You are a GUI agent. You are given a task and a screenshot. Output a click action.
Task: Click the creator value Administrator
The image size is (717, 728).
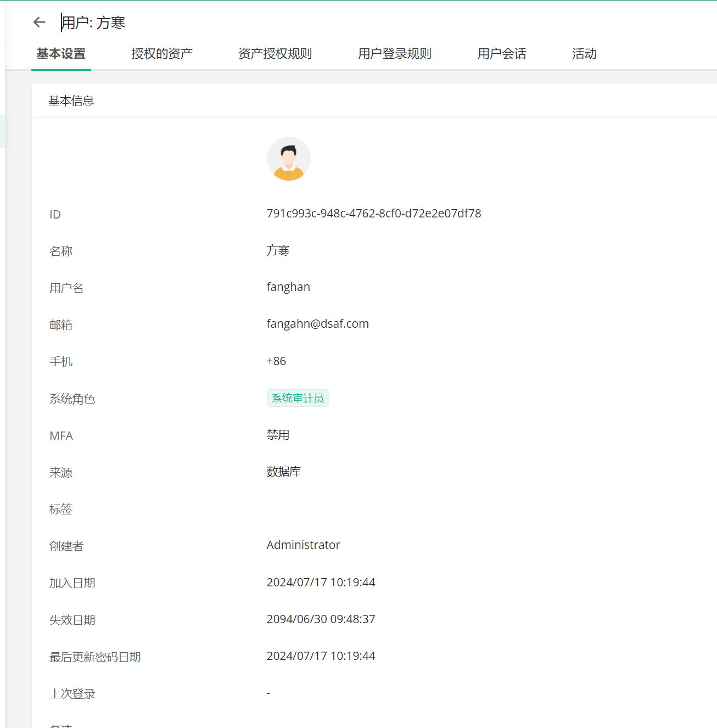(303, 545)
